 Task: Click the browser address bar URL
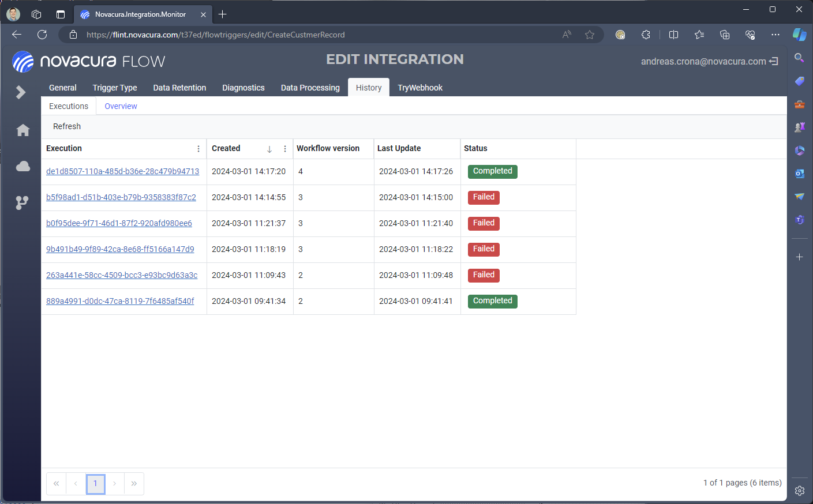(x=215, y=35)
